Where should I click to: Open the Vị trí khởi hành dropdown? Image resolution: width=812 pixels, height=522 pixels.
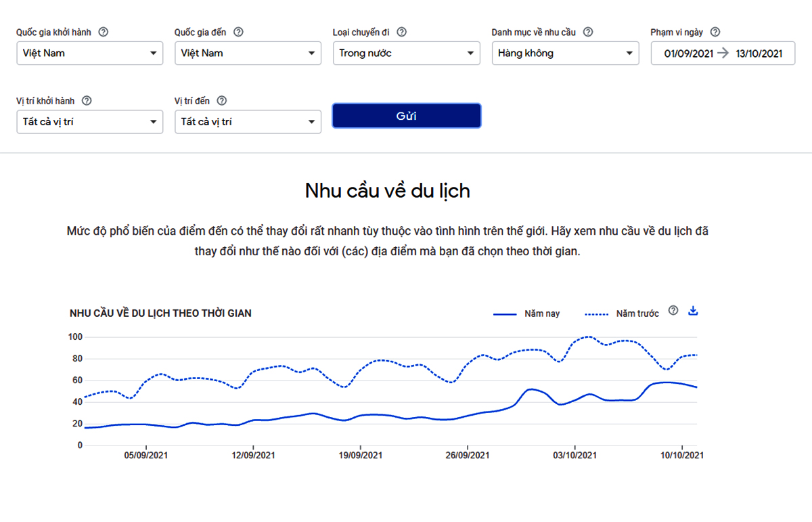(x=89, y=123)
